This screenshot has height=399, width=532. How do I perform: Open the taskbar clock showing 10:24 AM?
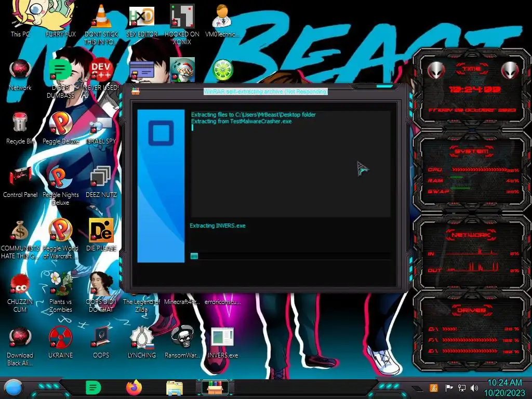pos(504,388)
